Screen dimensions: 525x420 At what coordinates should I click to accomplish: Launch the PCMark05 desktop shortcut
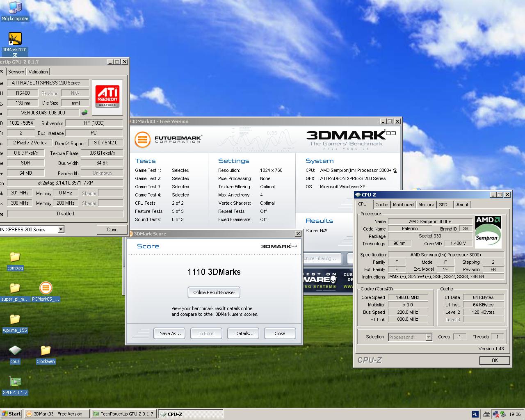pos(46,292)
